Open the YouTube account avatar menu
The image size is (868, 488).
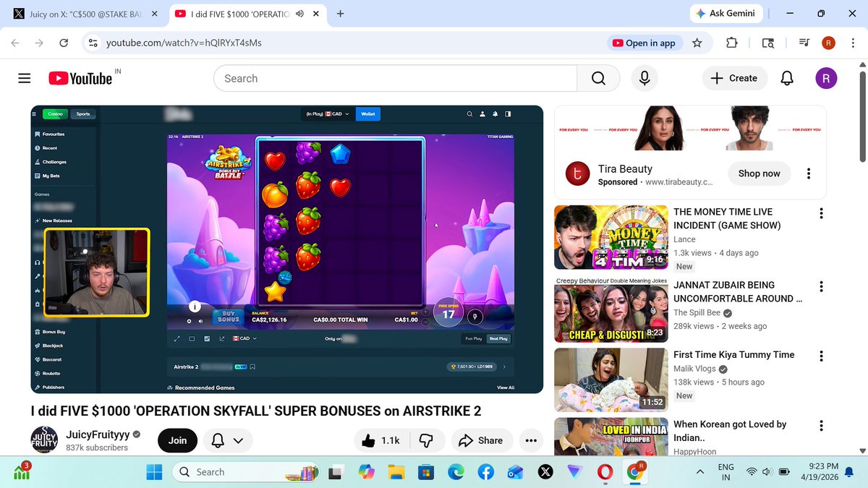point(826,78)
